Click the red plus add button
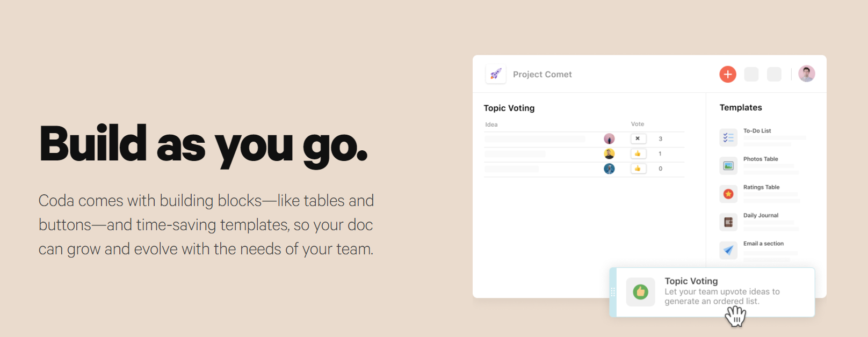The width and height of the screenshot is (868, 337). pos(728,75)
